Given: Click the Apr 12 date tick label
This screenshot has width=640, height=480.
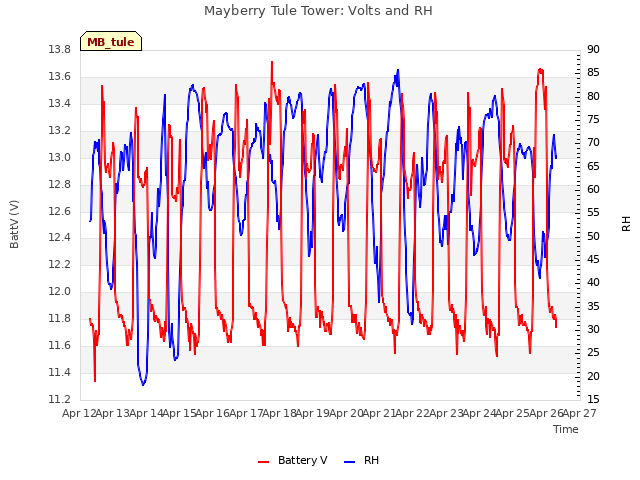Looking at the screenshot, I should [x=79, y=413].
